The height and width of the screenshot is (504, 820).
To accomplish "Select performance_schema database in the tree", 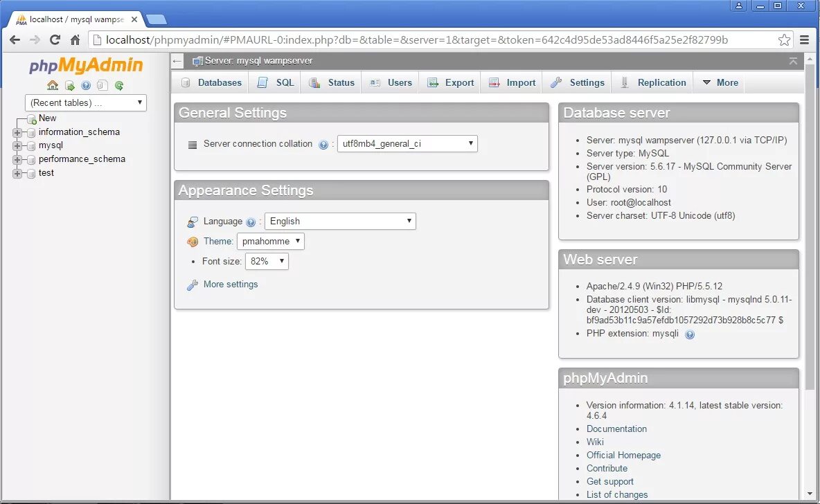I will [82, 159].
